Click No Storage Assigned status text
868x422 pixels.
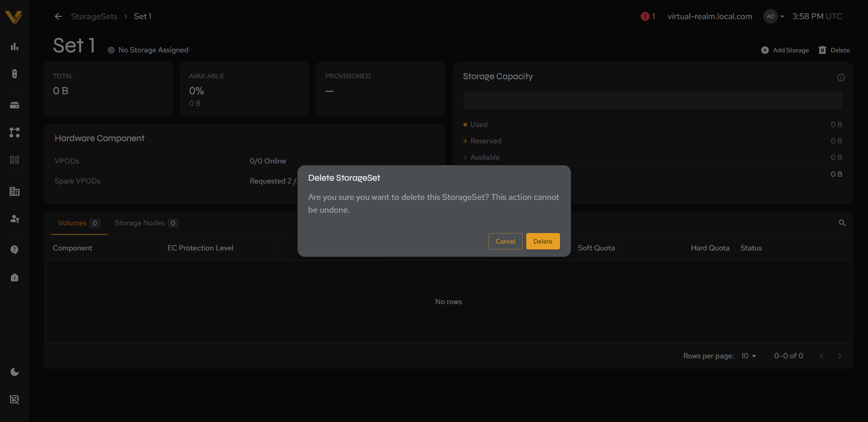(153, 50)
